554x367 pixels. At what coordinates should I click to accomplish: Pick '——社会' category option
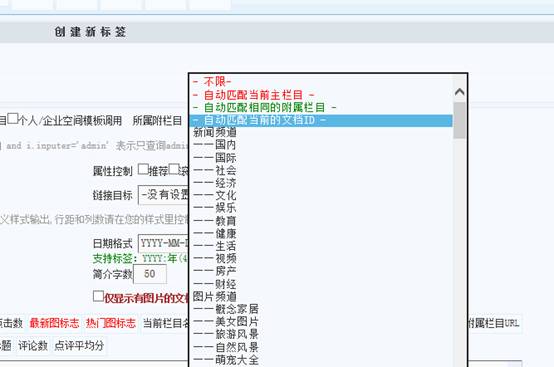tap(321, 171)
